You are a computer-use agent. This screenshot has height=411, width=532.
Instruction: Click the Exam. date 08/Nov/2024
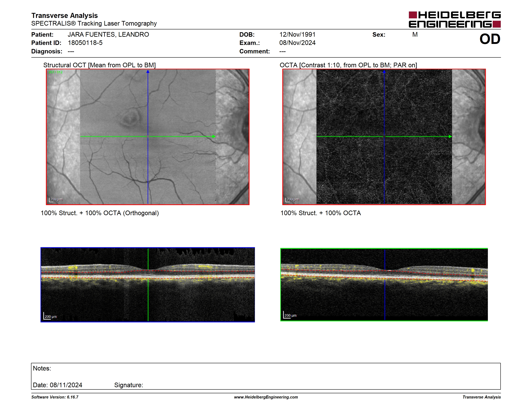tap(297, 43)
